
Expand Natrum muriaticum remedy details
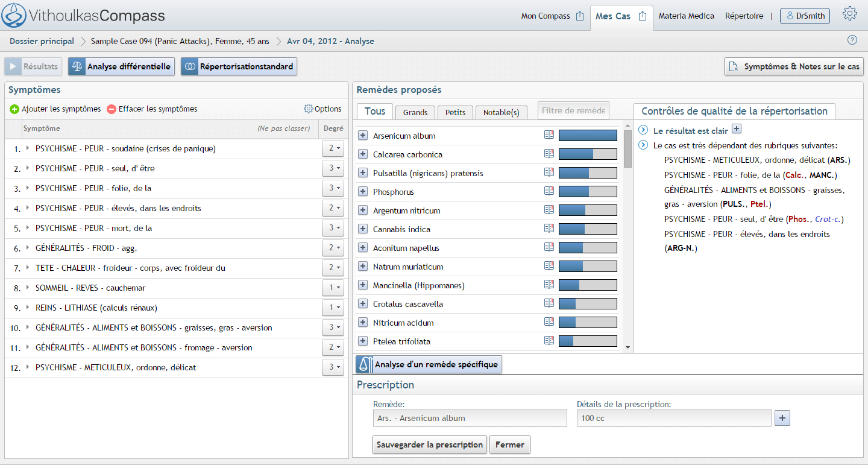(x=363, y=267)
